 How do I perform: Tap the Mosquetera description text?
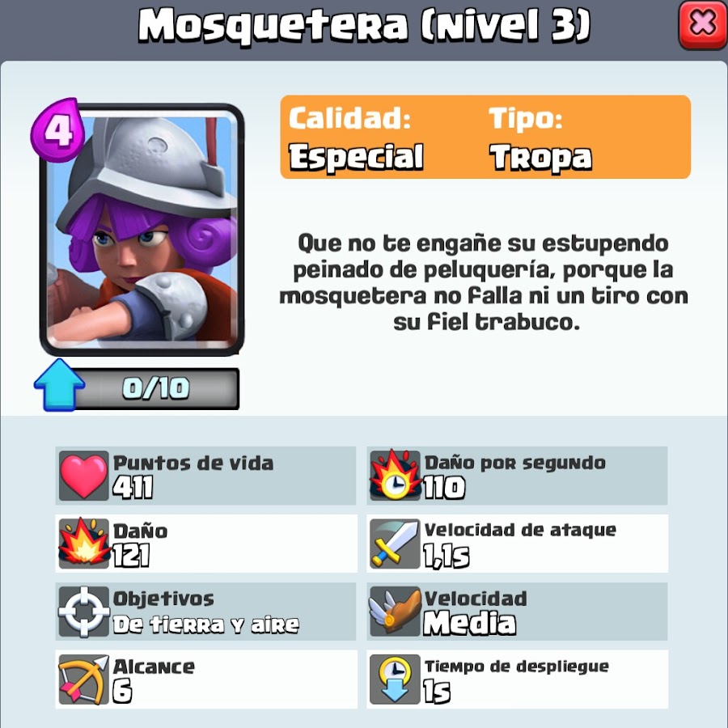[x=485, y=281]
